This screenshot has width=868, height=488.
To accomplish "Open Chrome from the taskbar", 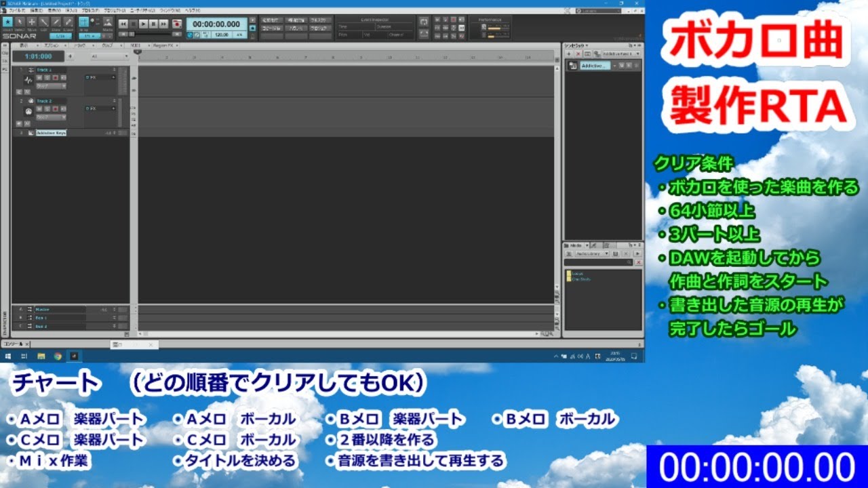I will pyautogui.click(x=58, y=355).
